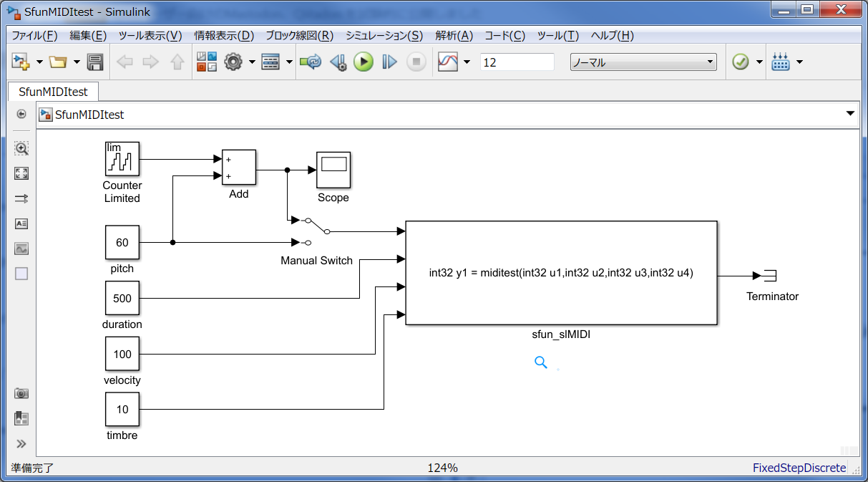Image resolution: width=868 pixels, height=482 pixels.
Task: Open the Simulation Data Inspector icon
Action: (448, 62)
